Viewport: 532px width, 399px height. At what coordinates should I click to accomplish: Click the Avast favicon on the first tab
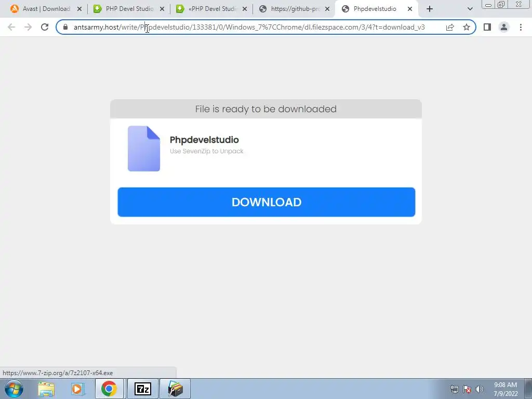(x=14, y=9)
